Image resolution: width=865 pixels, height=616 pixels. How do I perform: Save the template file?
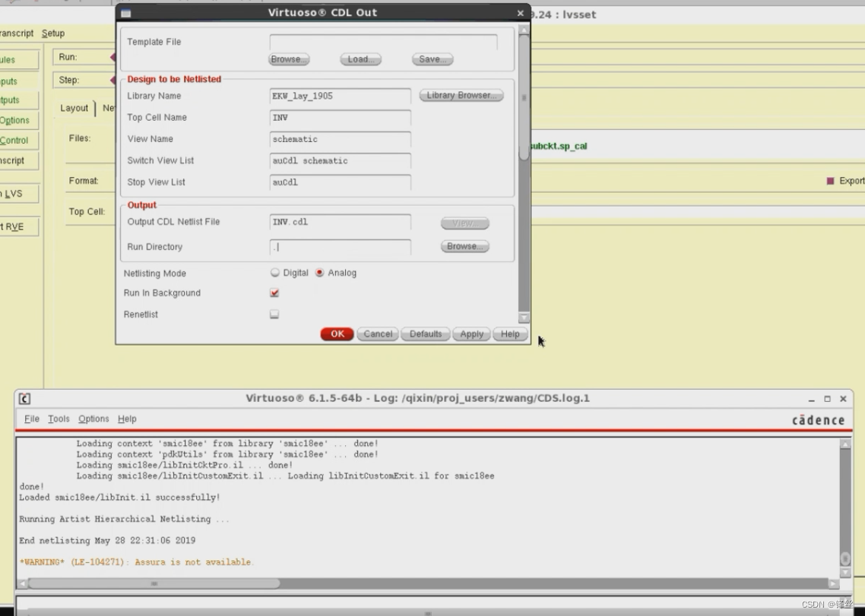pos(432,59)
